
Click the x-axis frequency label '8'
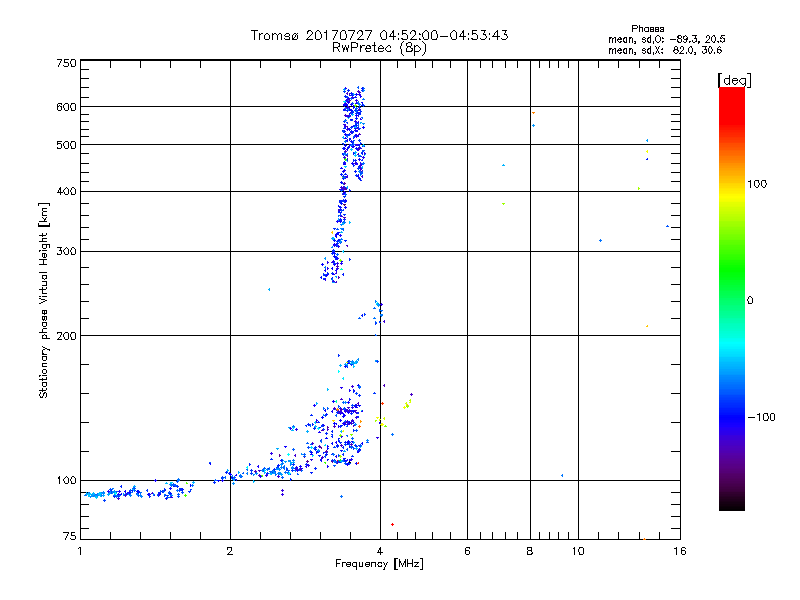(530, 551)
